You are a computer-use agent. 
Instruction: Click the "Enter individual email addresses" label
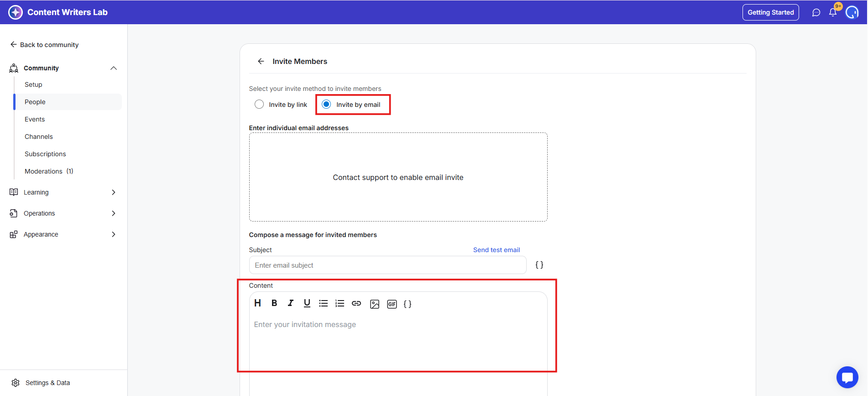(x=299, y=128)
